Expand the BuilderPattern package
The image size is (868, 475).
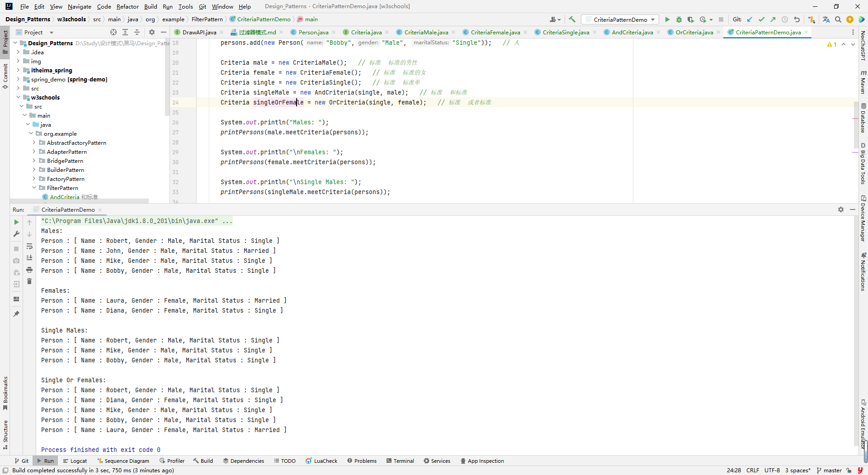(34, 170)
